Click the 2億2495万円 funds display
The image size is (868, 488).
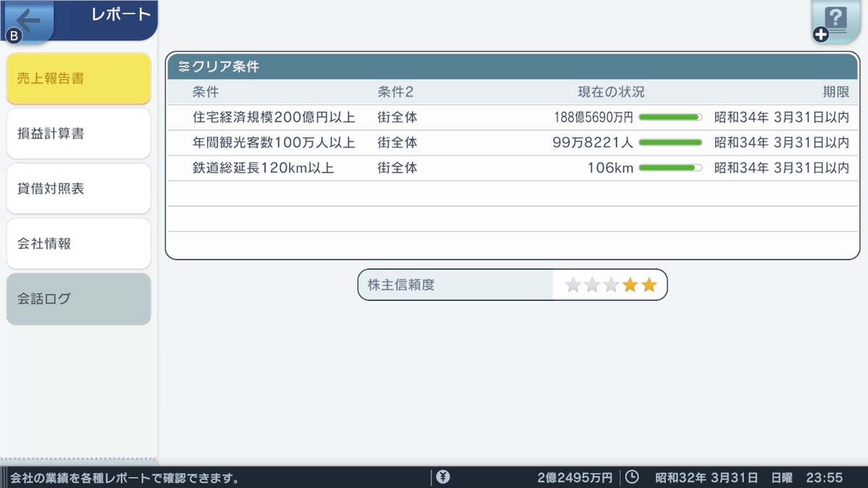pos(575,478)
